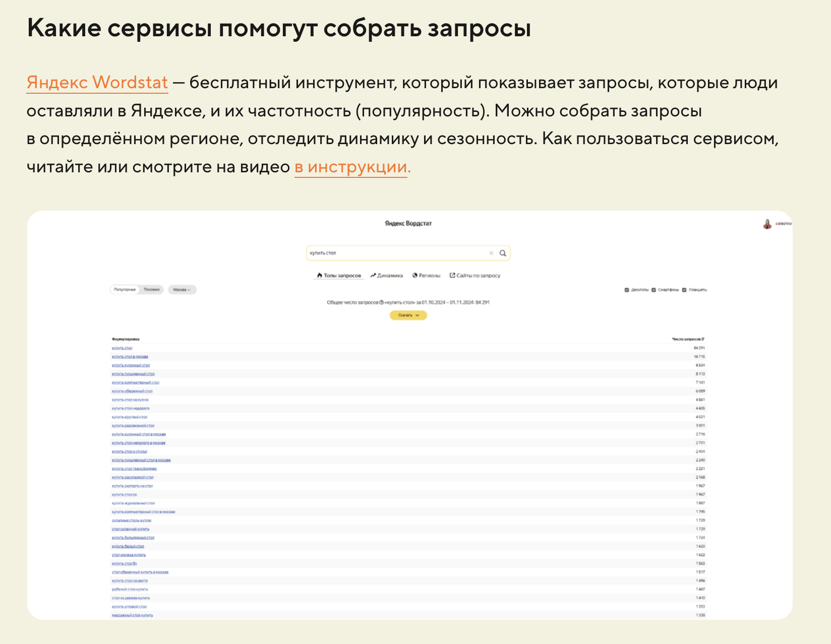Uncheck the 'Десктопы' checkbox

point(627,290)
